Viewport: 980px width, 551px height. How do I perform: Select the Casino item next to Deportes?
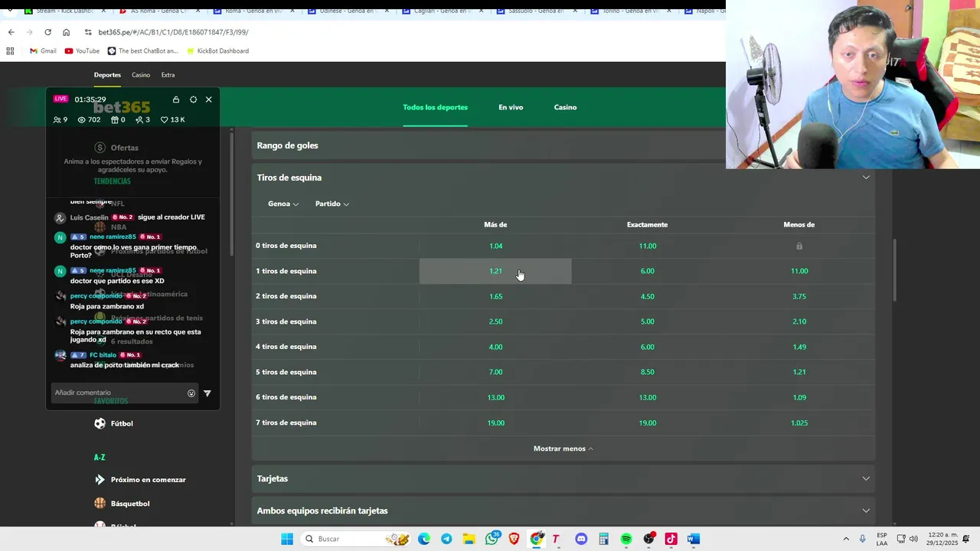(141, 75)
